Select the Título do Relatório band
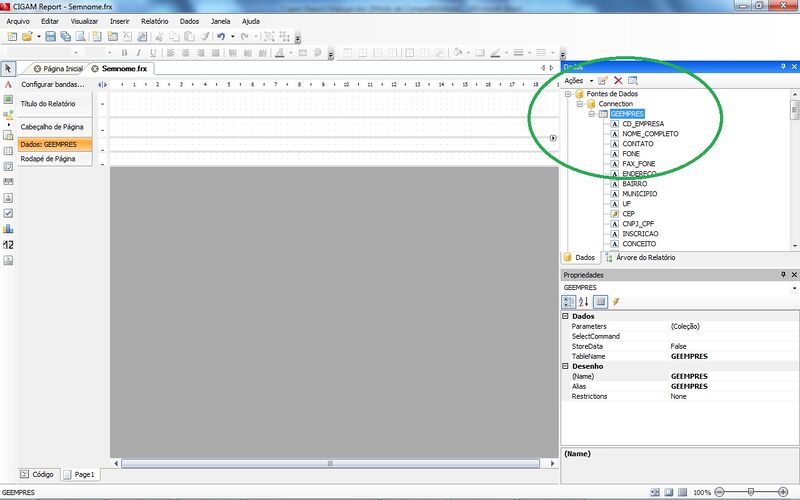The image size is (800, 500). coord(55,104)
